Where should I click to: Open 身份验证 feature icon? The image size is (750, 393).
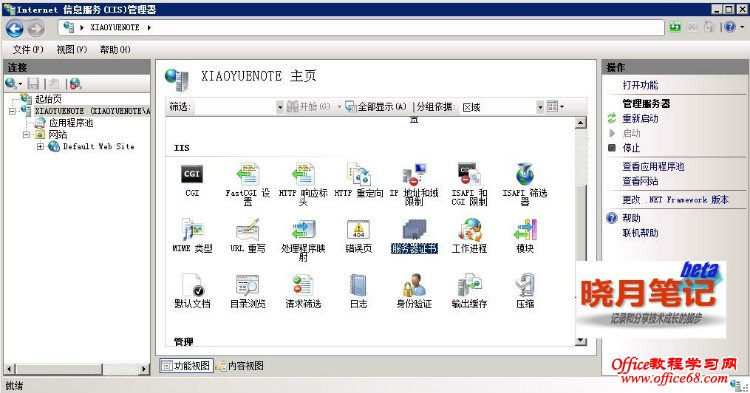[x=414, y=285]
